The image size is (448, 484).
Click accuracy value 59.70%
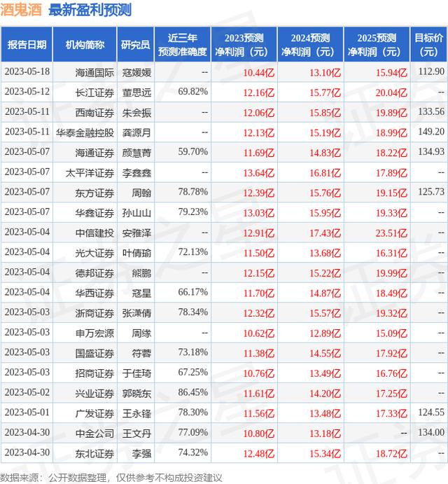pyautogui.click(x=192, y=152)
